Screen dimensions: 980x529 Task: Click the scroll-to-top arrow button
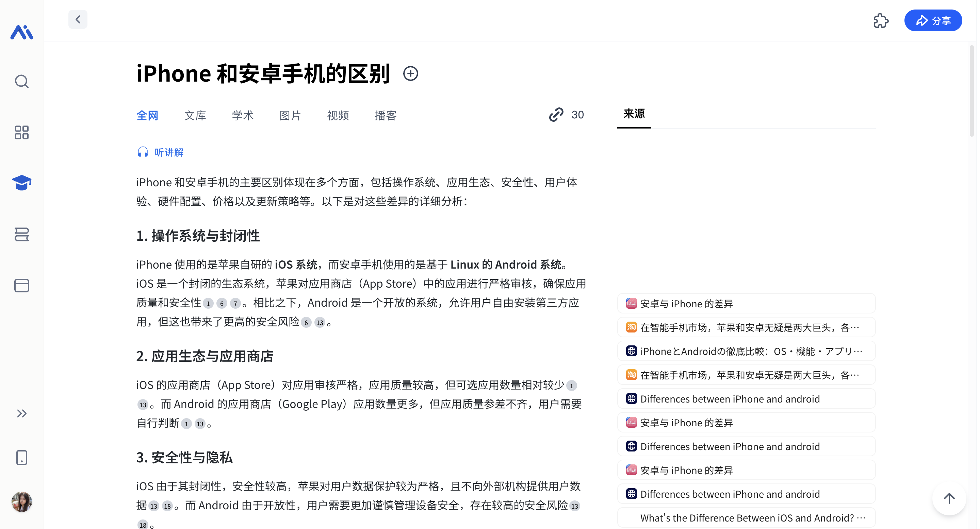[x=949, y=498]
